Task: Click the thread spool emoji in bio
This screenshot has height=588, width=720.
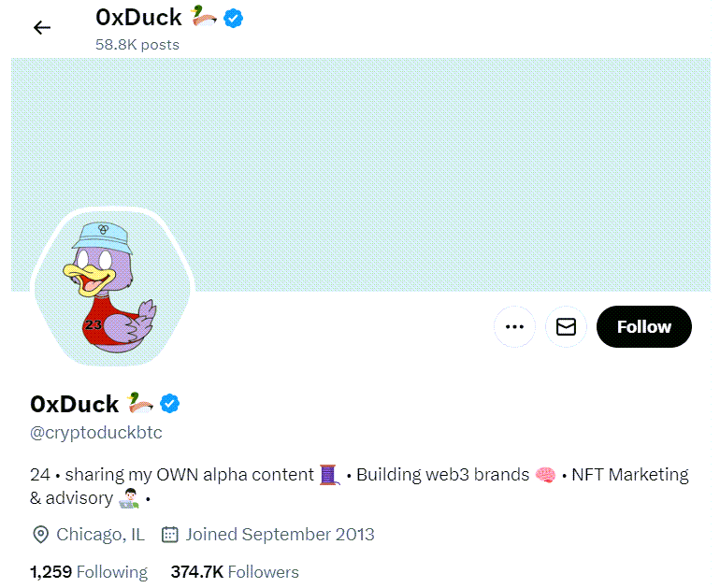Action: point(329,475)
